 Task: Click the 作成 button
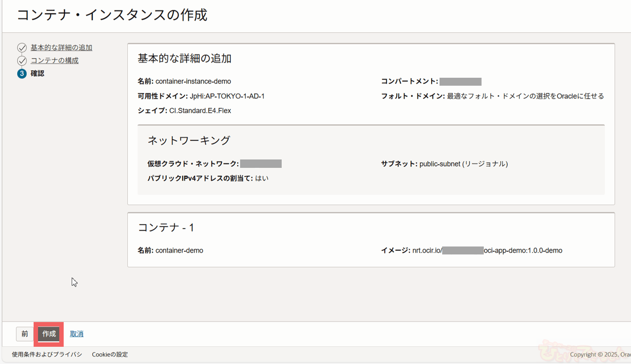click(x=49, y=334)
